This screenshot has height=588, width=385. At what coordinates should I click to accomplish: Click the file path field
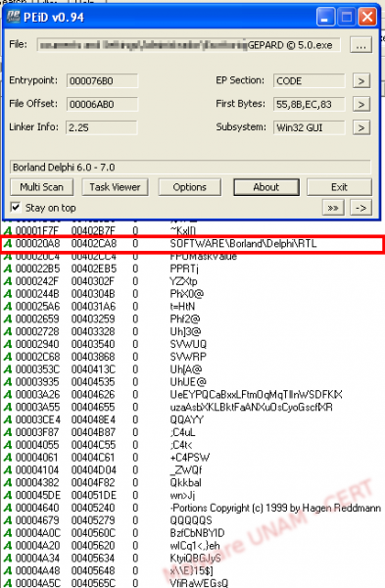point(188,45)
